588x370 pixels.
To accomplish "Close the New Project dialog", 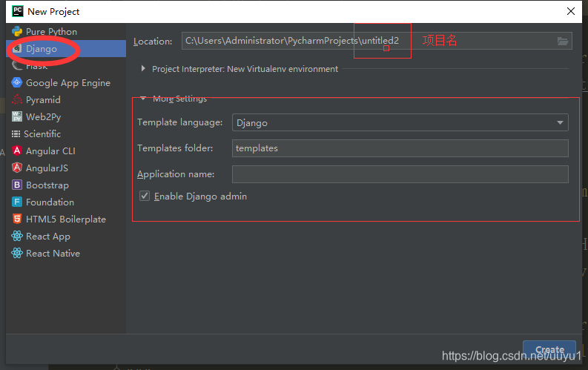I will (x=571, y=11).
